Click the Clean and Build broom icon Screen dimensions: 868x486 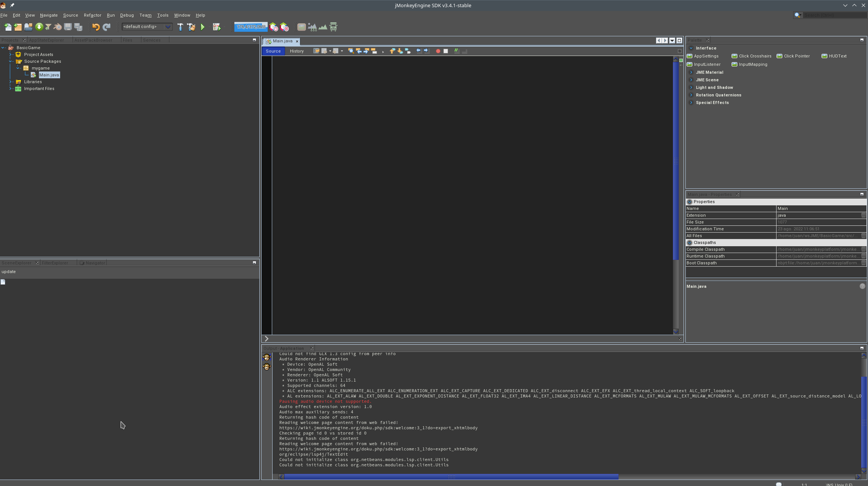pos(191,27)
